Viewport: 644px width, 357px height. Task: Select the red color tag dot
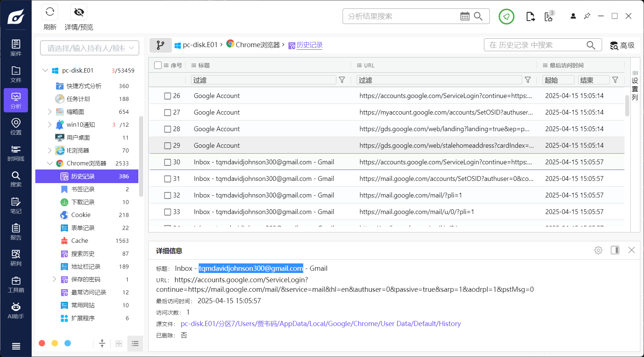point(42,343)
